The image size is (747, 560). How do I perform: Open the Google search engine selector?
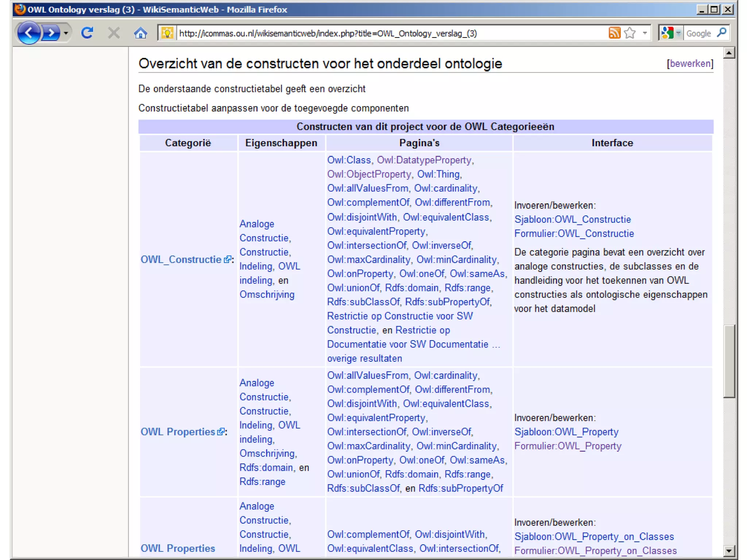[x=670, y=33]
